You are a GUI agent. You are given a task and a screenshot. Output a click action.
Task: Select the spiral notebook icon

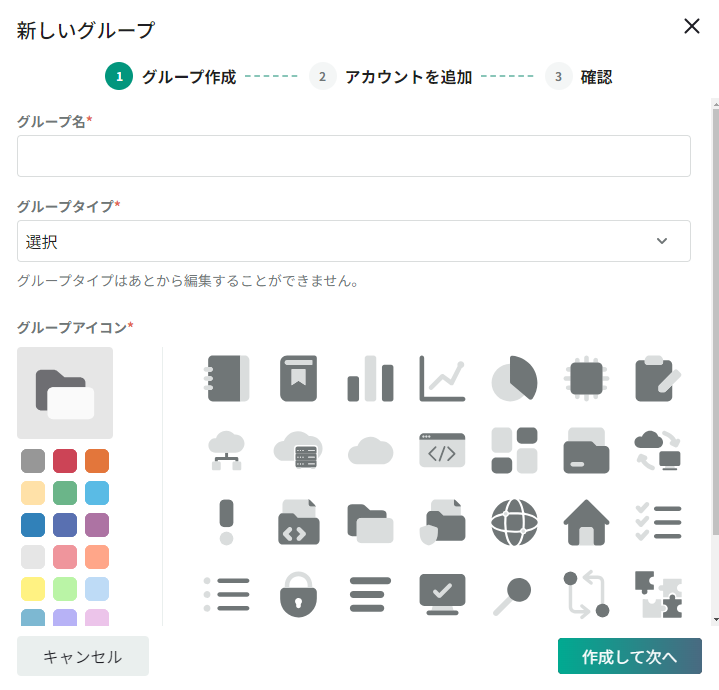(227, 378)
